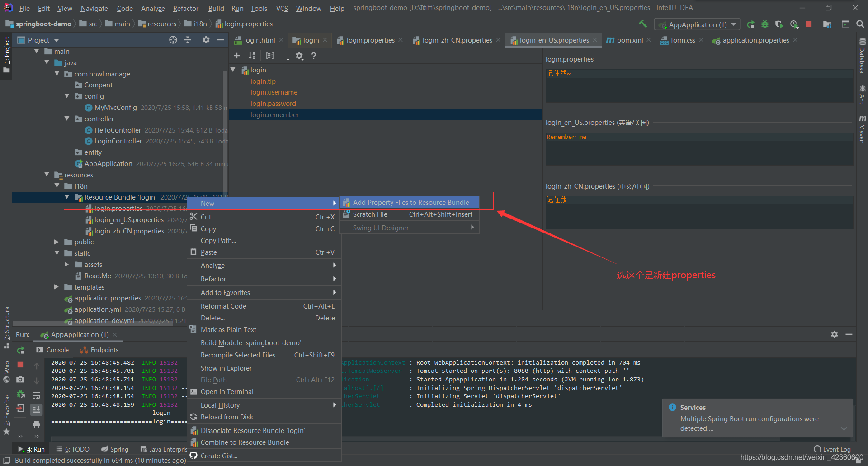
Task: Toggle Structure tool window
Action: (x=6, y=327)
